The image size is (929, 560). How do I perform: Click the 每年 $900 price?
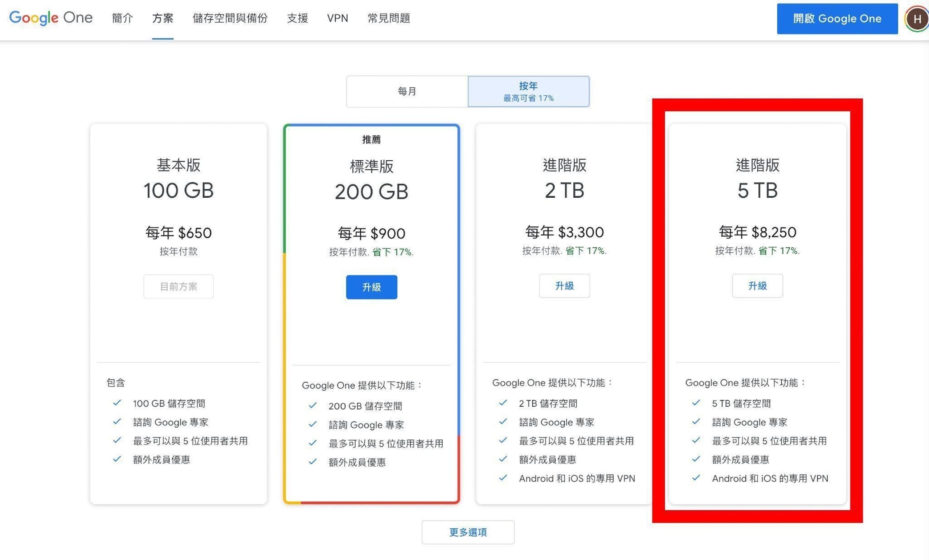click(x=372, y=233)
